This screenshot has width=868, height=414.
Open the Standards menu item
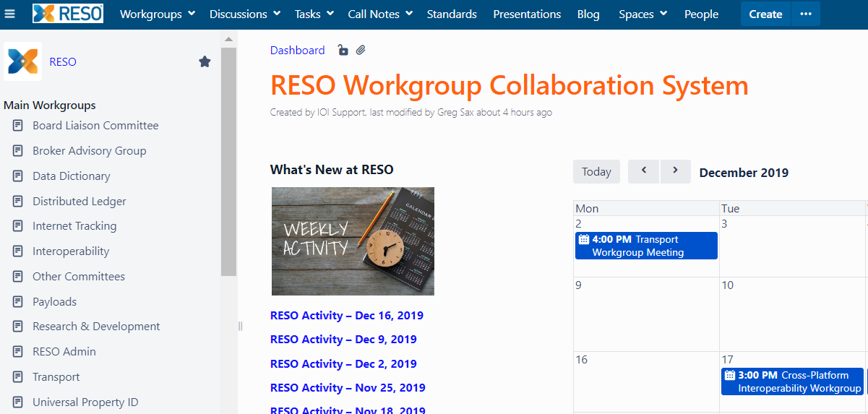(x=452, y=14)
